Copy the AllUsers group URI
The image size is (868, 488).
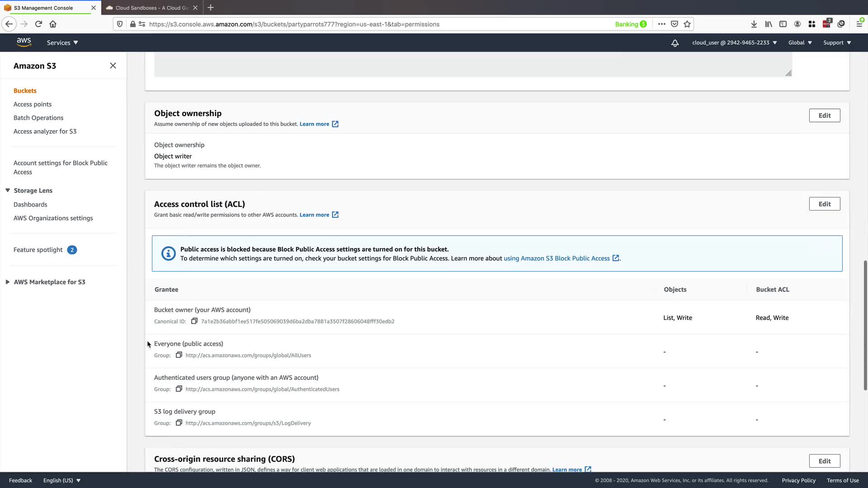[x=179, y=355]
